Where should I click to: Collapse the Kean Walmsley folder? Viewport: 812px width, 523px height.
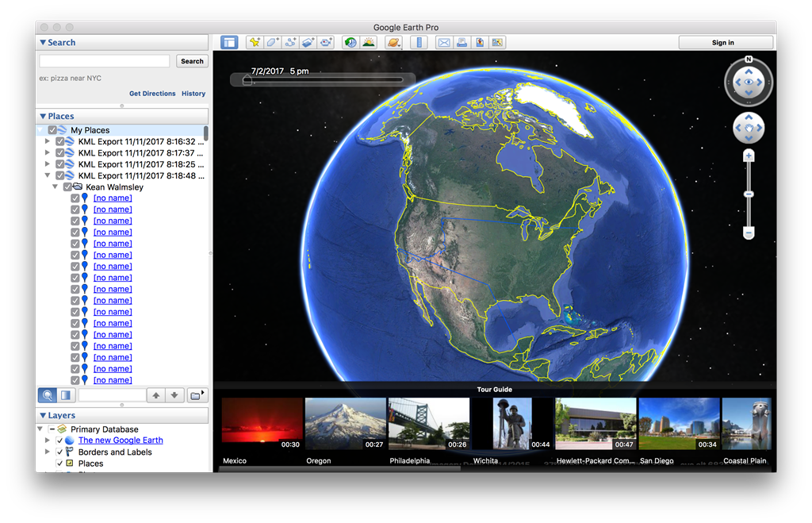point(56,187)
